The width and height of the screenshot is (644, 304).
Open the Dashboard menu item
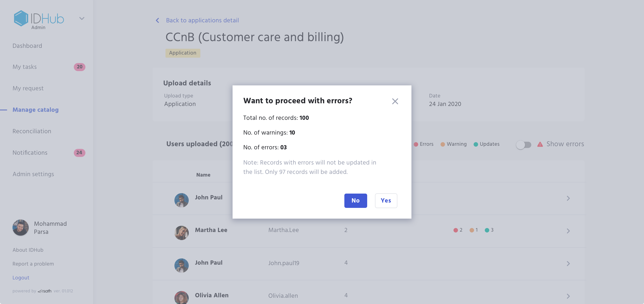click(x=27, y=46)
